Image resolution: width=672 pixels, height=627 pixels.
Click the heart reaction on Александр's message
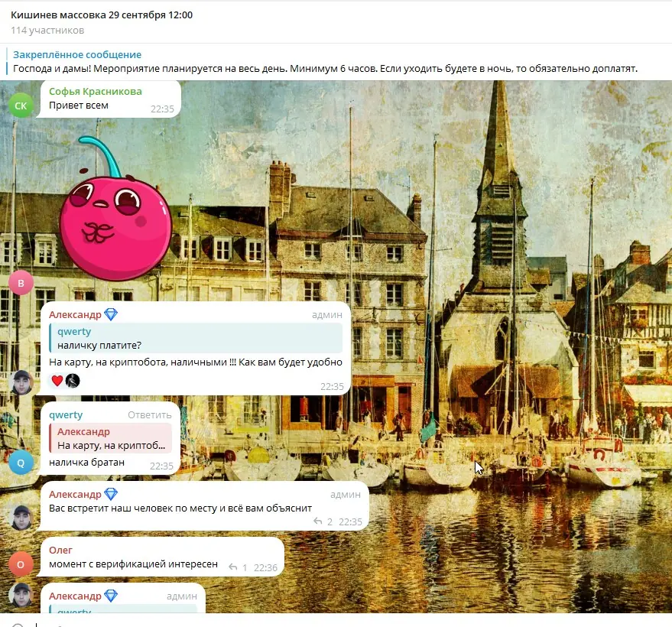(57, 381)
